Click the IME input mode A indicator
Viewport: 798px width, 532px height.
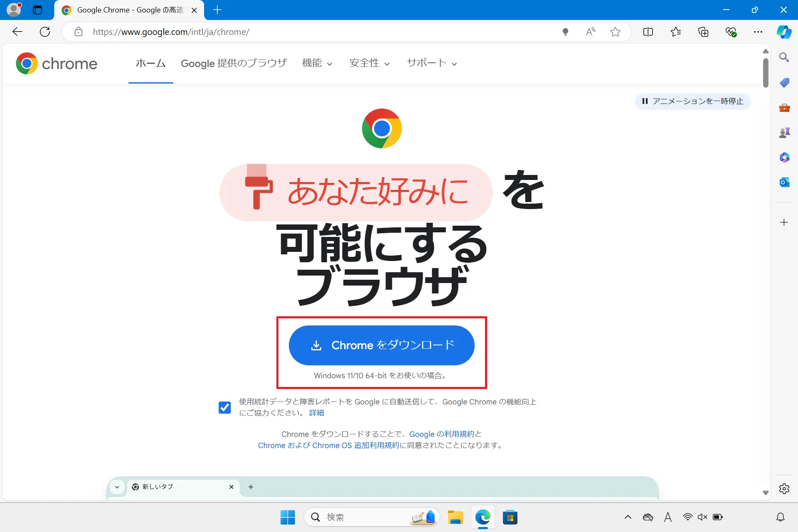(668, 517)
